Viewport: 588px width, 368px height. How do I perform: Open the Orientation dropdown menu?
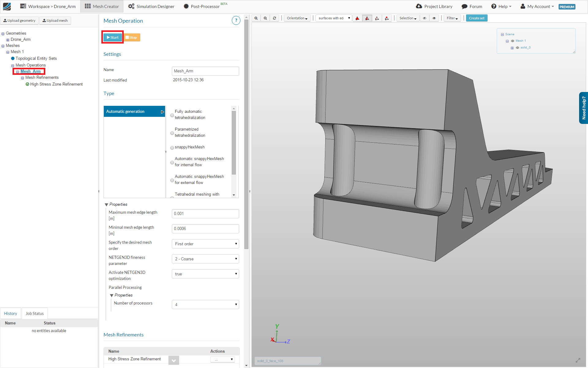pyautogui.click(x=297, y=18)
